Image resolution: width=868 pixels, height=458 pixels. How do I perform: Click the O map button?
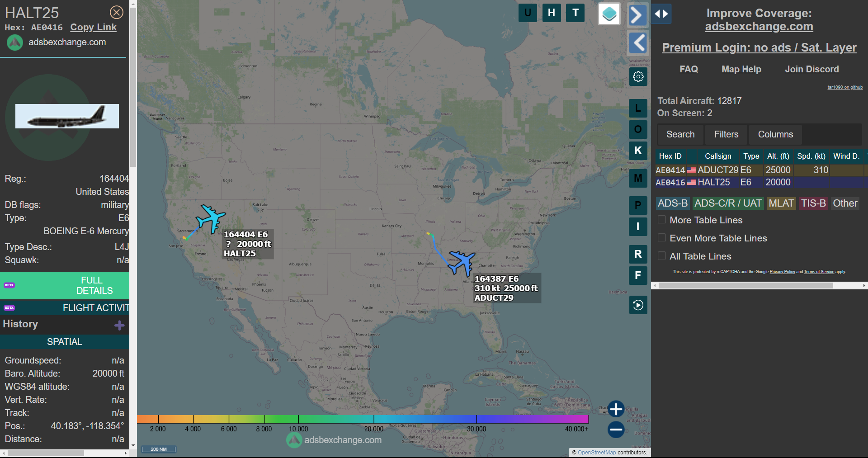coord(638,129)
